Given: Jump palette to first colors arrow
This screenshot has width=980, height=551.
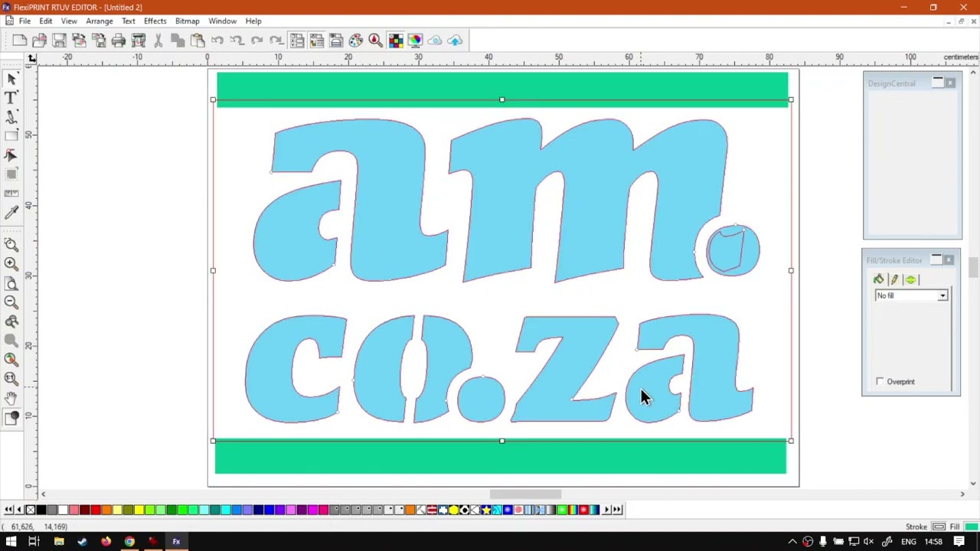Looking at the screenshot, I should tap(8, 510).
